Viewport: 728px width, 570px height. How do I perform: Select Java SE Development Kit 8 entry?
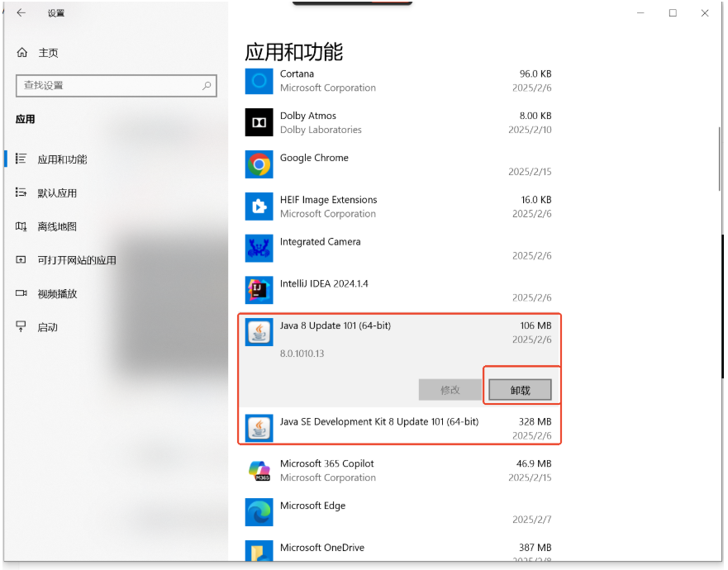[x=378, y=422]
